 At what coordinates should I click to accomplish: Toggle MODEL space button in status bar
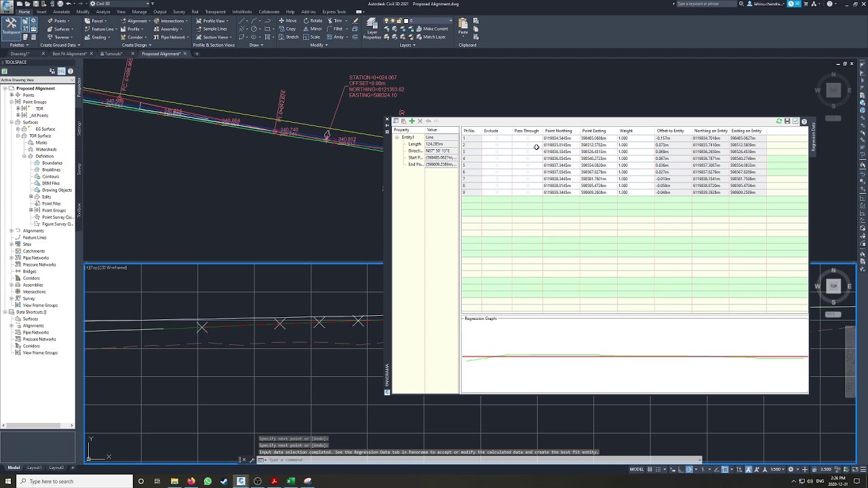click(637, 469)
